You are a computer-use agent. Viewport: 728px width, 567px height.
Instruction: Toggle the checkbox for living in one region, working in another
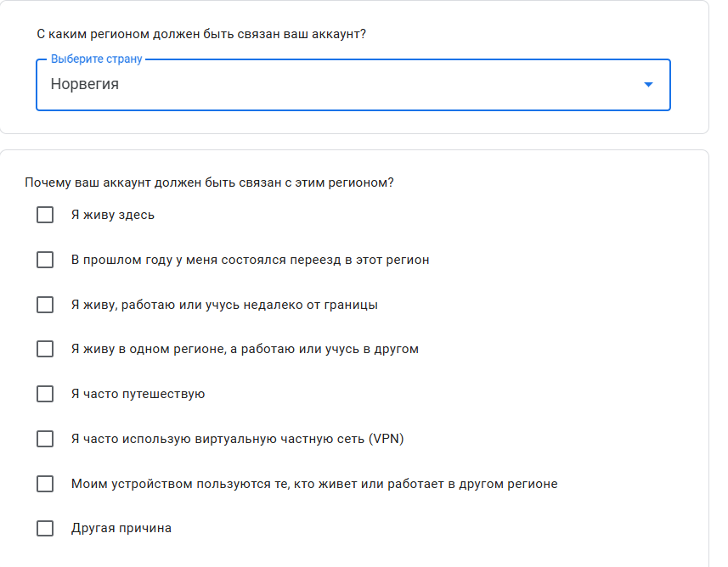click(x=45, y=349)
